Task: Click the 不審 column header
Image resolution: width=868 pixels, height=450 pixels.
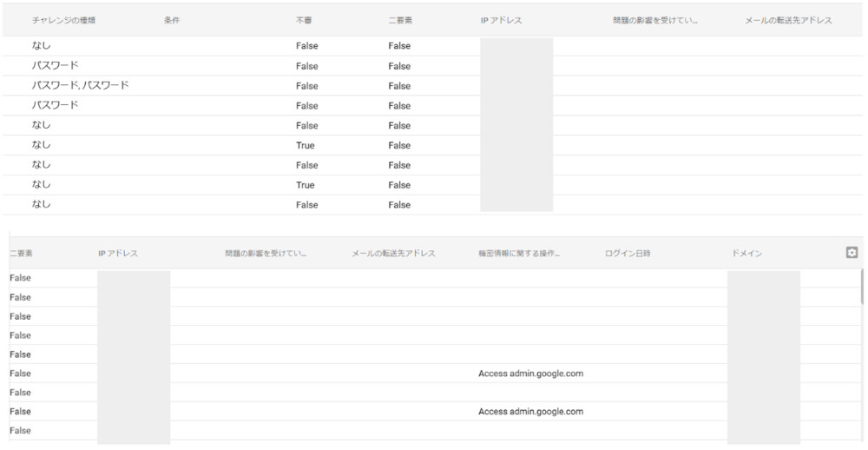Action: pos(304,20)
